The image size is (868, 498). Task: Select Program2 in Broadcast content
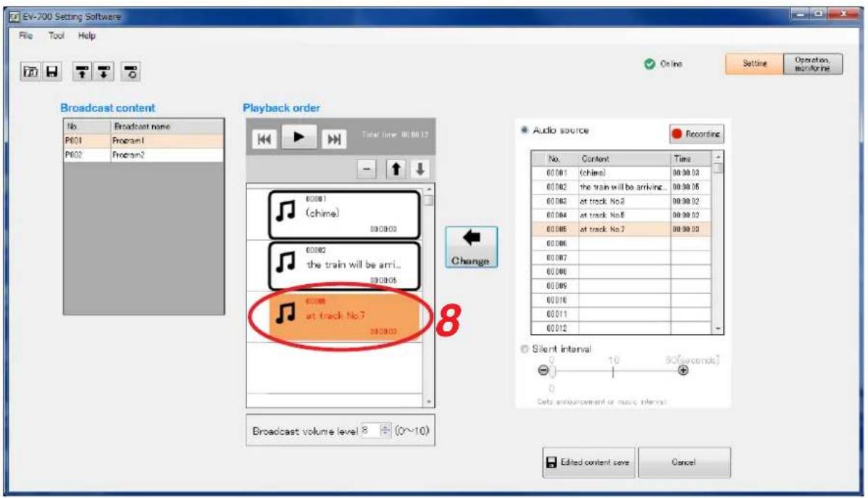point(144,155)
